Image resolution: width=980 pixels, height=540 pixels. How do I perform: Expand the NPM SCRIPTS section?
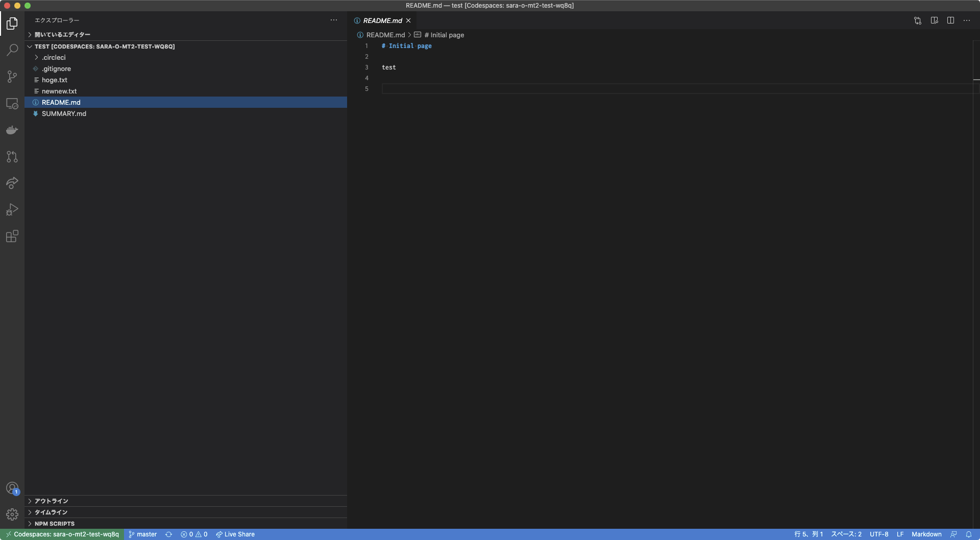point(186,524)
